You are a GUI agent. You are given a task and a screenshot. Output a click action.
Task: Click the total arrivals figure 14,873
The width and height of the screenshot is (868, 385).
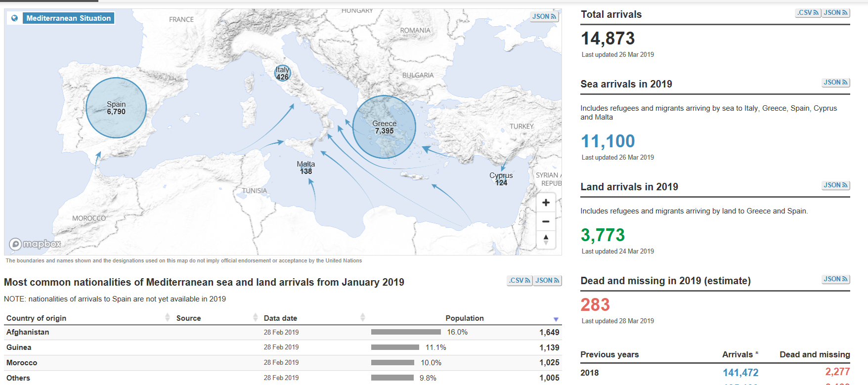[608, 39]
